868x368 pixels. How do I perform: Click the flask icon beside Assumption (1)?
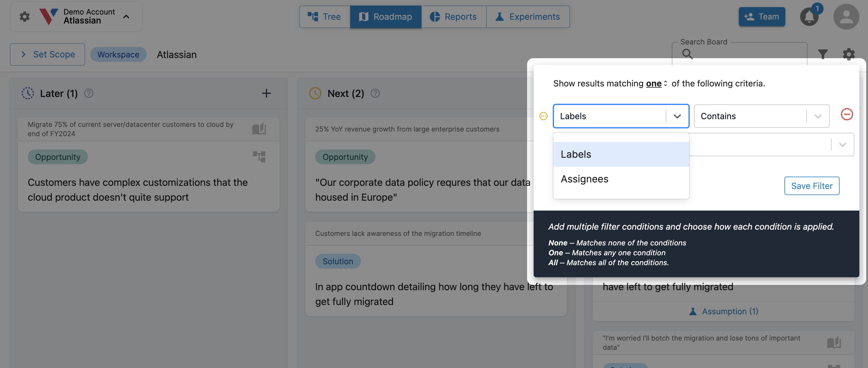click(692, 311)
